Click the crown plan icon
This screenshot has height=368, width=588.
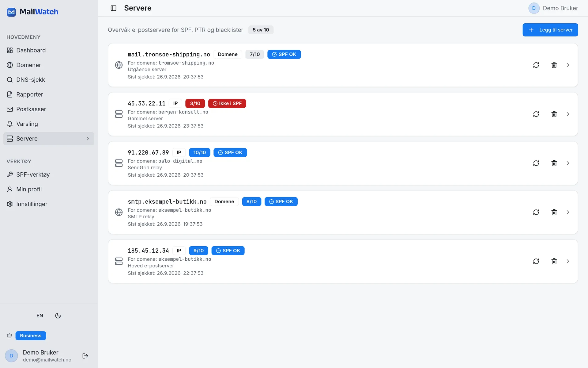[x=9, y=336]
